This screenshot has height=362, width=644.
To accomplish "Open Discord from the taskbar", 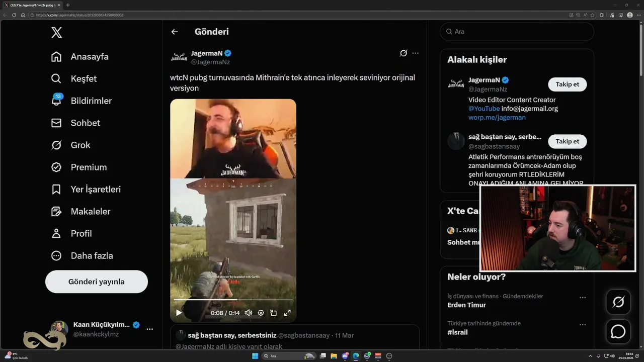I will [345, 356].
